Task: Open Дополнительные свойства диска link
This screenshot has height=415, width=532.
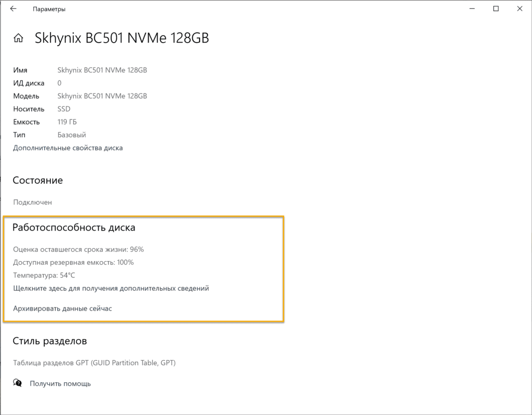Action: [68, 148]
